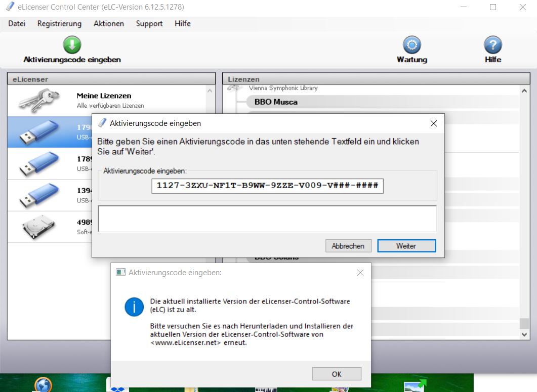Screen dimensions: 537x392
Task: Select the Soft-eLicenser hard disk icon
Action: coord(38,227)
